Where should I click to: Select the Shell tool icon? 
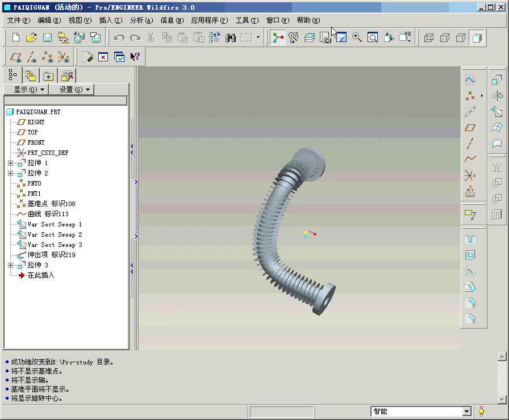click(x=470, y=255)
